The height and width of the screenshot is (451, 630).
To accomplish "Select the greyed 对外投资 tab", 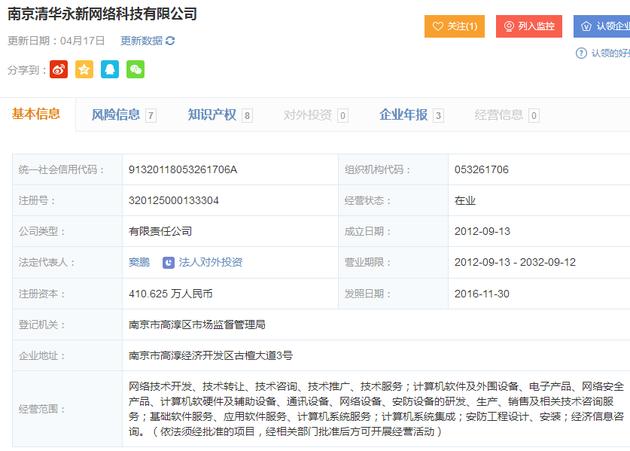I will (308, 115).
